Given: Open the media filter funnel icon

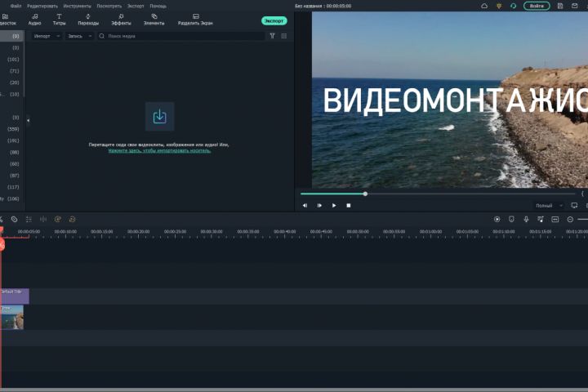Looking at the screenshot, I should tap(272, 36).
